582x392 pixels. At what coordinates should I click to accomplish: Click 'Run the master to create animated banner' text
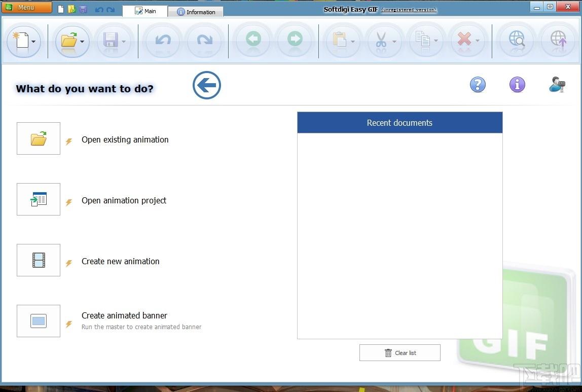[x=141, y=327]
